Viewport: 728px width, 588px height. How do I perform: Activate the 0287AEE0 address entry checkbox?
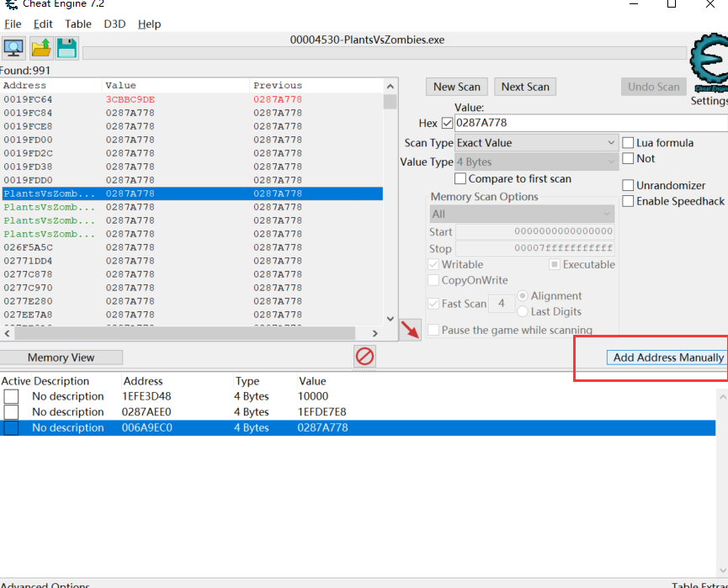(x=11, y=412)
